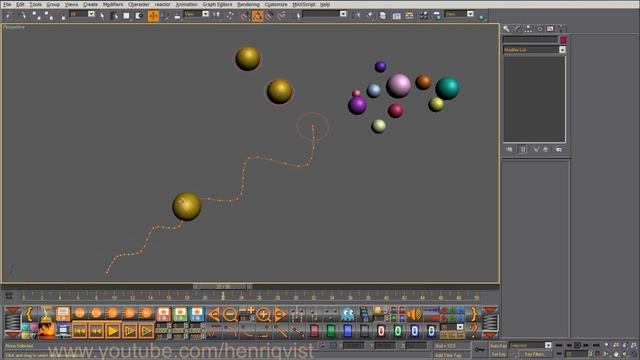Select the Select and Move tool

(x=153, y=16)
